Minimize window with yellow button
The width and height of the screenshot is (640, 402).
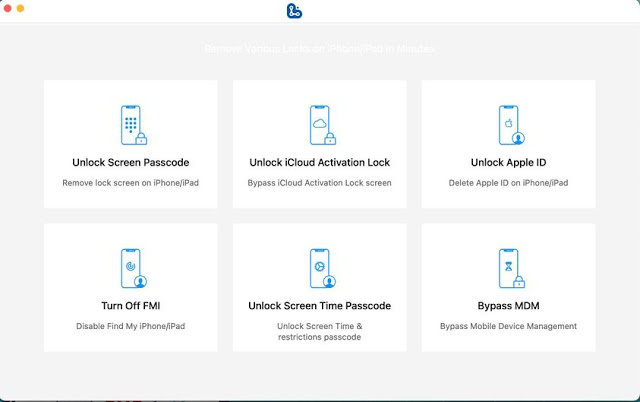[20, 8]
